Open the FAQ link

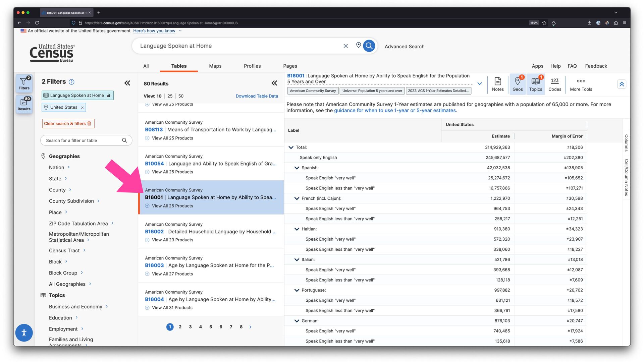[x=572, y=66]
